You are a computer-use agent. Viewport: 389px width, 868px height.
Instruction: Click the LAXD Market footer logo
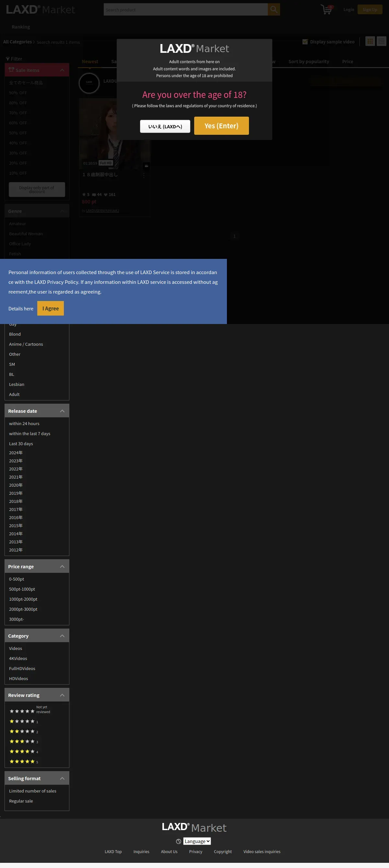pyautogui.click(x=194, y=827)
